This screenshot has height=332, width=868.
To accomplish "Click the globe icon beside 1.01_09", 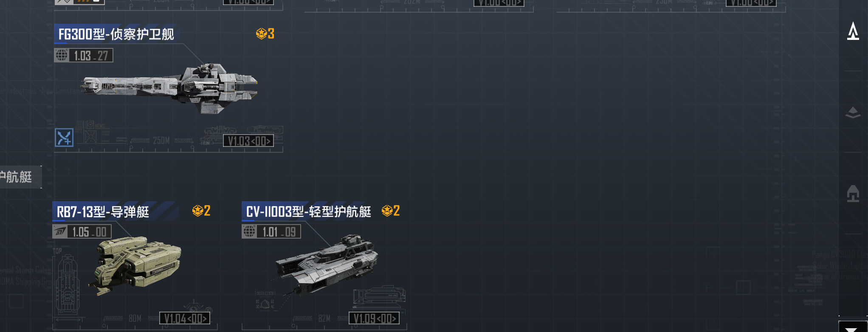I will pos(250,231).
